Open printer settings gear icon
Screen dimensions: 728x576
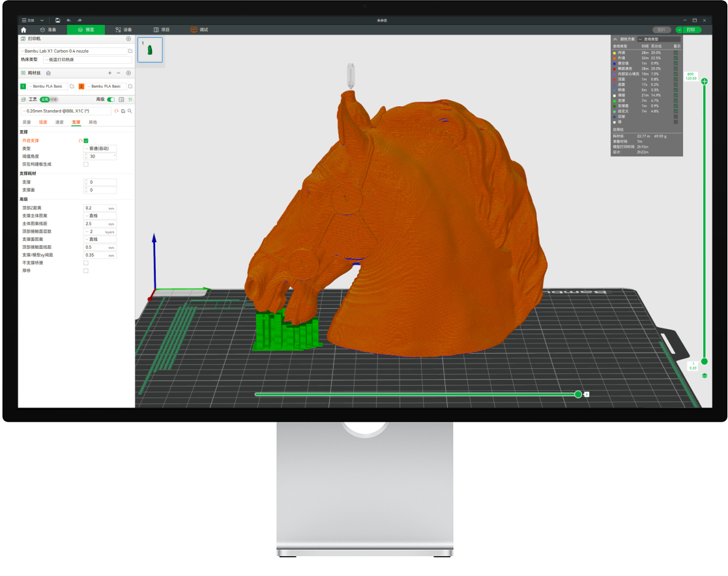click(x=128, y=39)
